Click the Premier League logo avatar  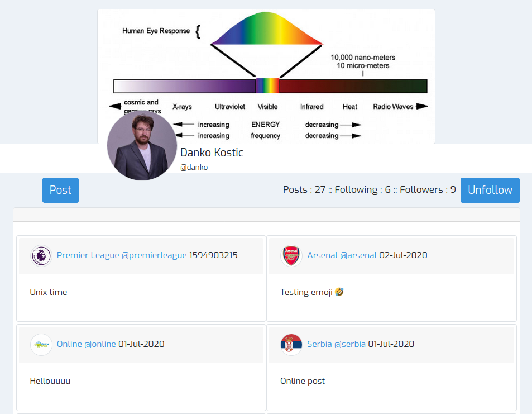pos(41,256)
